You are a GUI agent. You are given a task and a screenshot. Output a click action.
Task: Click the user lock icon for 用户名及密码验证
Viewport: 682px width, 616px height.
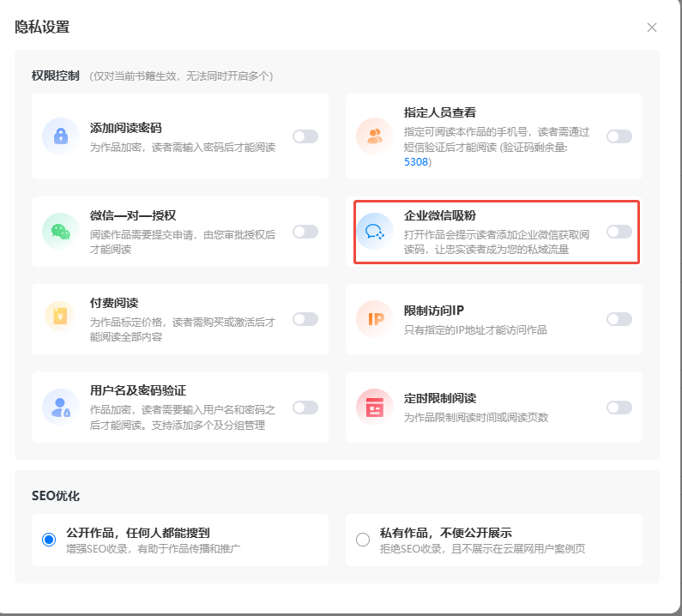click(60, 407)
